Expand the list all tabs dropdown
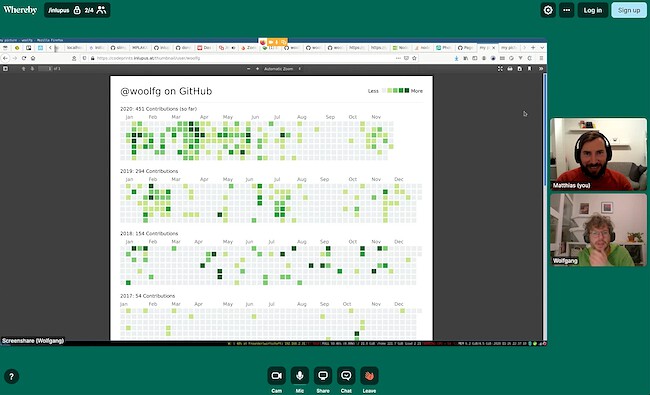Viewport: 650px width, 395px height. coord(542,48)
